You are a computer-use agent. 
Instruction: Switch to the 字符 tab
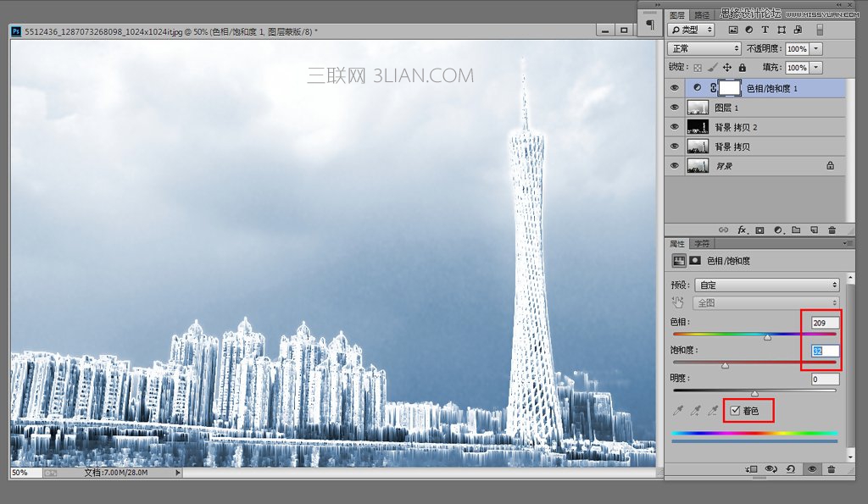pos(702,243)
